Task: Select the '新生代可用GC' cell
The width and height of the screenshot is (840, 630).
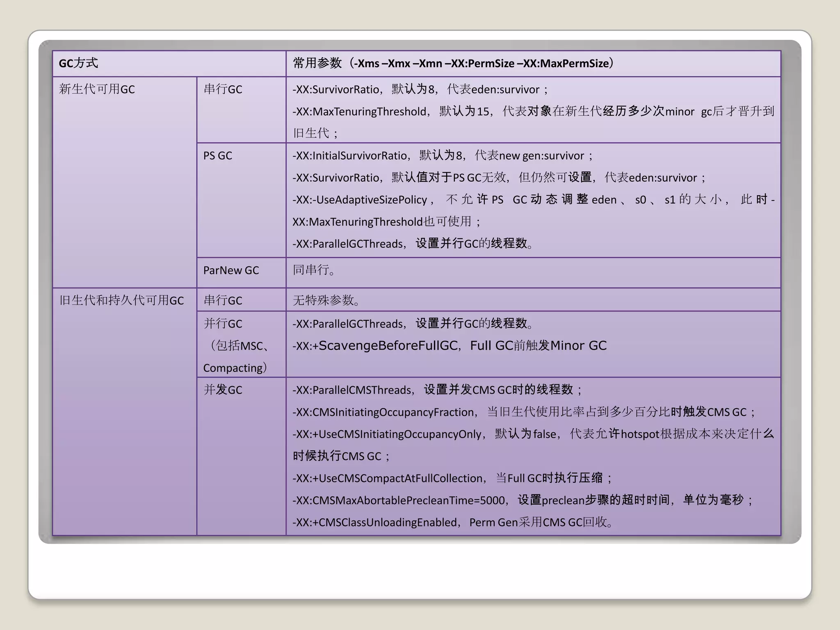Action: [x=125, y=182]
